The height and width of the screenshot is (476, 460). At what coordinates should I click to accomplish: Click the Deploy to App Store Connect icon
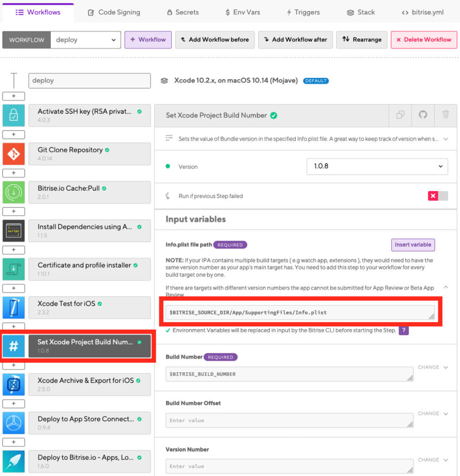14,423
